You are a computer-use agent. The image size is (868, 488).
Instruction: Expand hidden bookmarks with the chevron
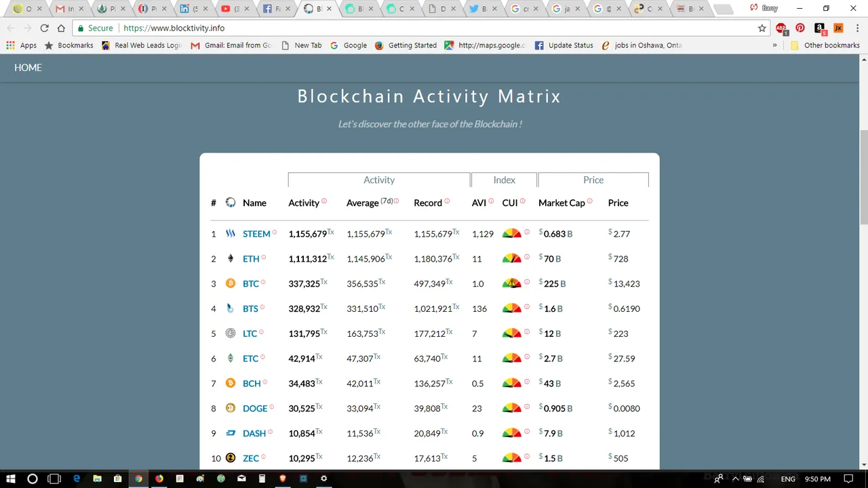pos(774,45)
